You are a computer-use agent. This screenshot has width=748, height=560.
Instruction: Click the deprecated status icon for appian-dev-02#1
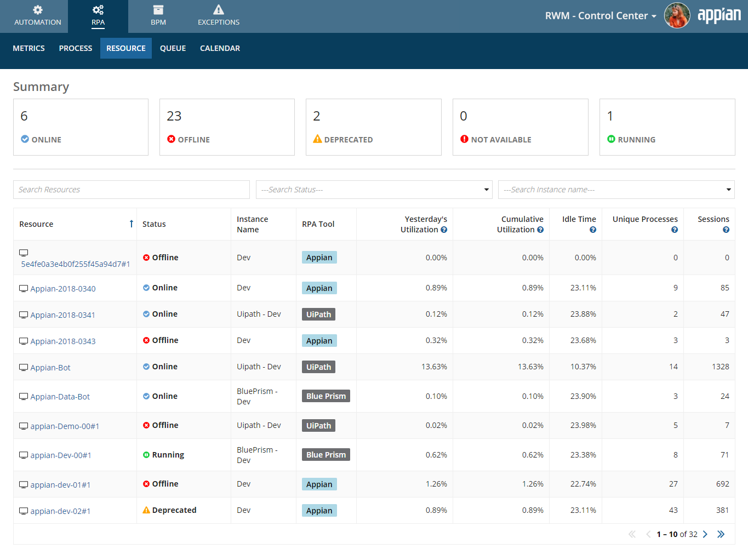pyautogui.click(x=146, y=510)
